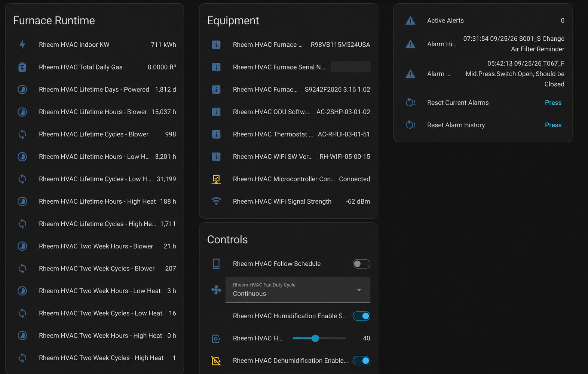Viewport: 588px width, 374px height.
Task: Enable the Rheem HVAC Follow Schedule switch
Action: coord(361,264)
